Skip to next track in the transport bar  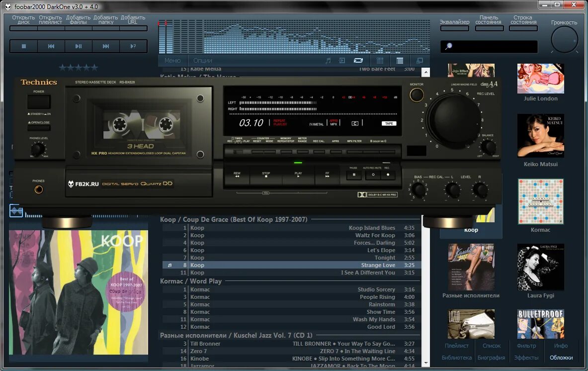[x=106, y=46]
